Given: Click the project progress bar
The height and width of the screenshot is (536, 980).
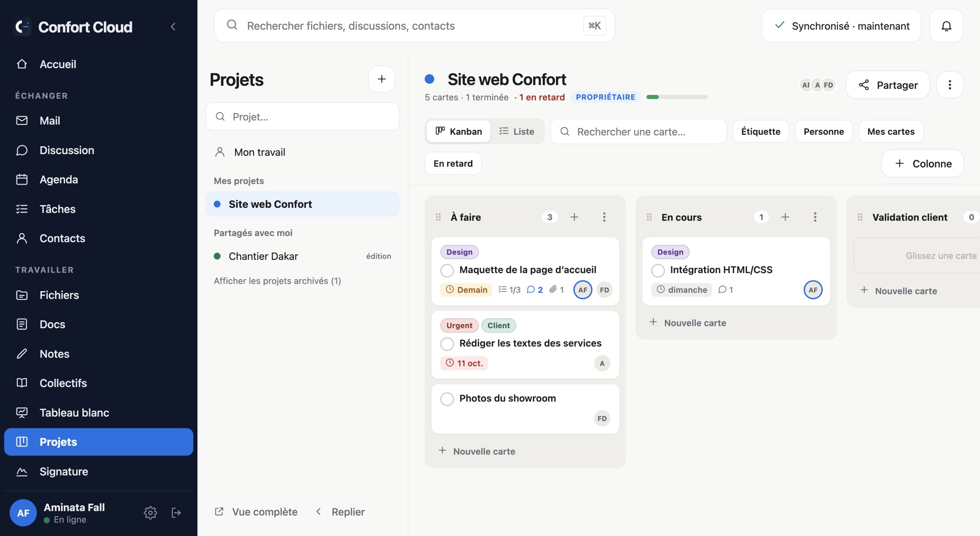Looking at the screenshot, I should click(677, 97).
